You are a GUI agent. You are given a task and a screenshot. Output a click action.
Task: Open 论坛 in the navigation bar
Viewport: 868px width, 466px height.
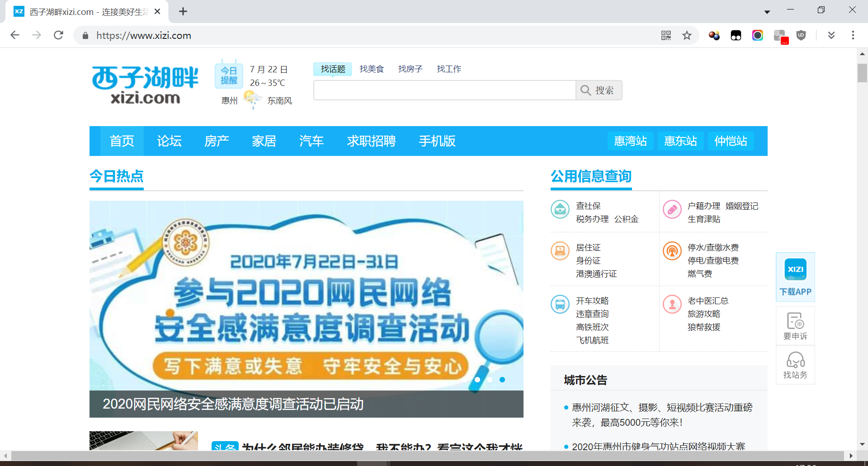coord(170,141)
